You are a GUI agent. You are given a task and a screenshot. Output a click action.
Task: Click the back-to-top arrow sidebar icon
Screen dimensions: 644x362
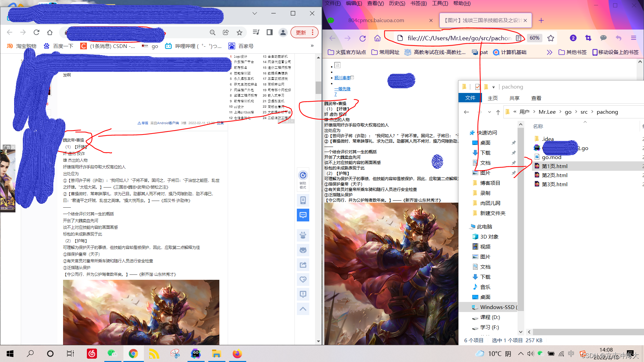(x=303, y=309)
